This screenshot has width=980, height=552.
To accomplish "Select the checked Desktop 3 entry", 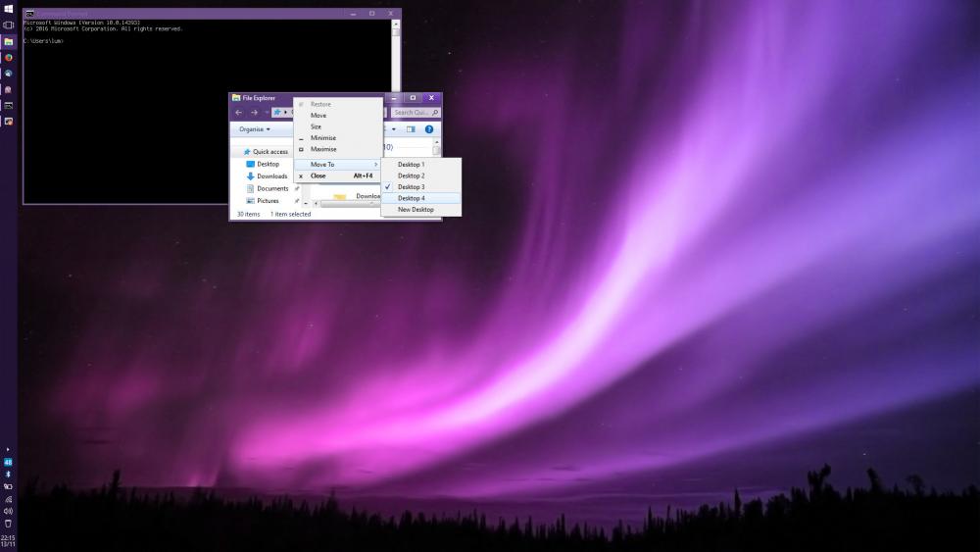I will [x=411, y=186].
